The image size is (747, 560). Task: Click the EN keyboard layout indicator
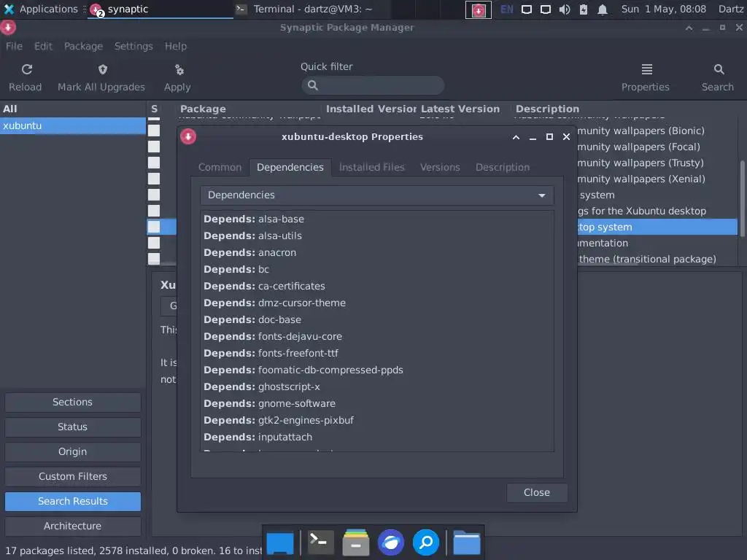coord(506,9)
